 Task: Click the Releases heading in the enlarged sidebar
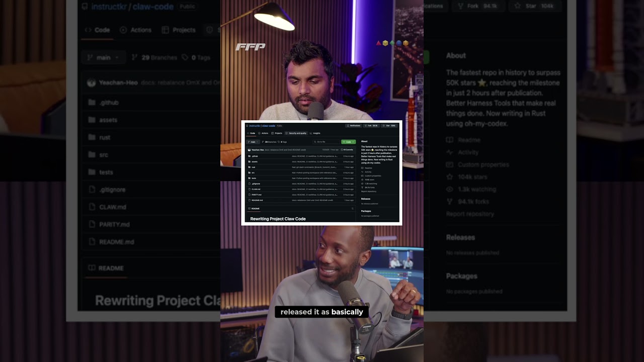[460, 237]
